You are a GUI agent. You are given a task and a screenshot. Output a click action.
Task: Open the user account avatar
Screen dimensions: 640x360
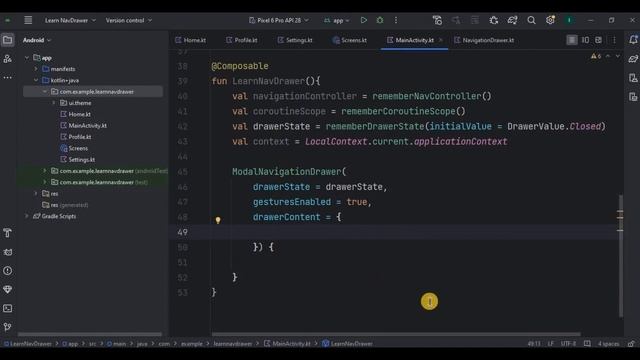[x=569, y=20]
